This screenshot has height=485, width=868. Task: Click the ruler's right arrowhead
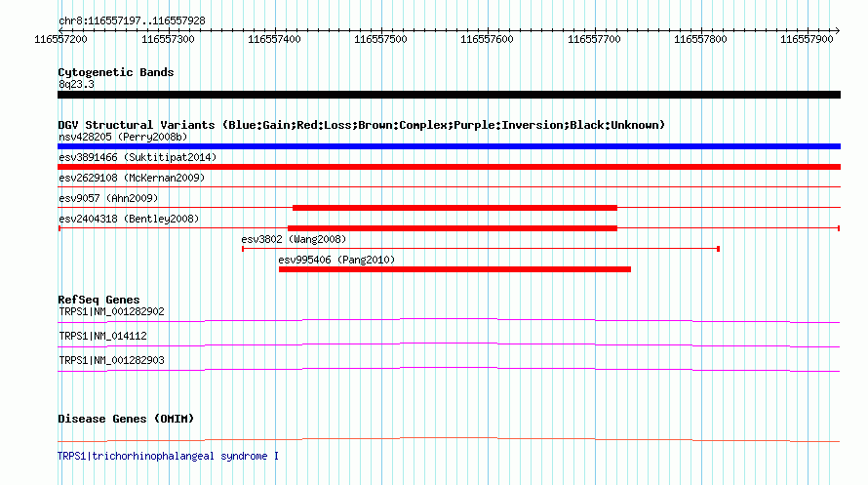(837, 30)
